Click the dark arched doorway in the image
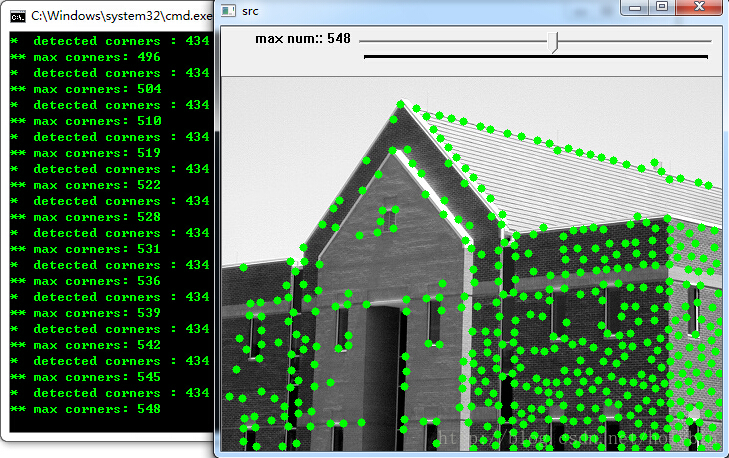Screen dimensions: 729x458 pyautogui.click(x=381, y=370)
